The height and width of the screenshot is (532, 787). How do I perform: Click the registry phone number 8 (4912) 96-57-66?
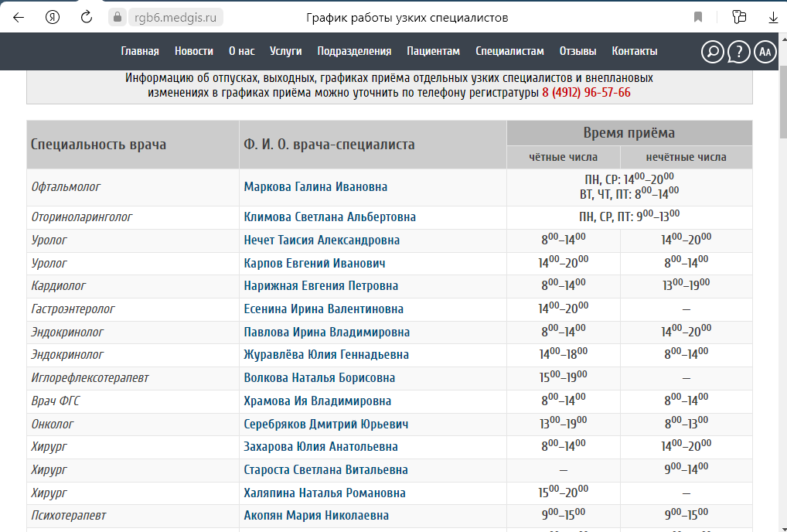click(586, 93)
